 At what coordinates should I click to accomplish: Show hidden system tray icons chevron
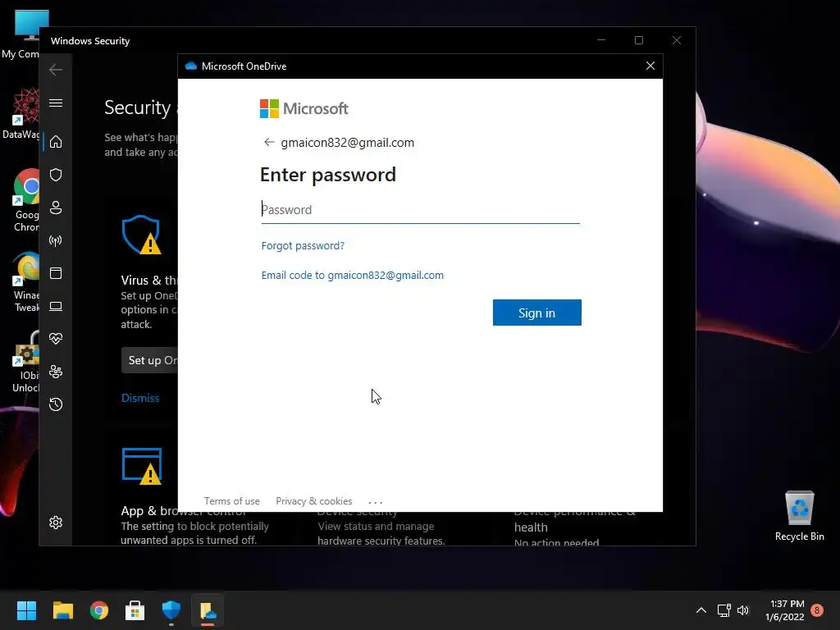pos(701,610)
